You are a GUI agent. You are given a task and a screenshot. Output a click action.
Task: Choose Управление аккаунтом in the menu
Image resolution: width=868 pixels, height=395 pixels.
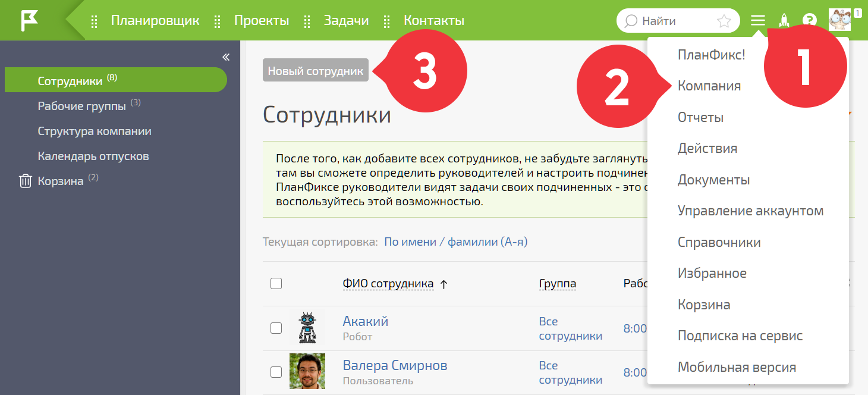(750, 211)
